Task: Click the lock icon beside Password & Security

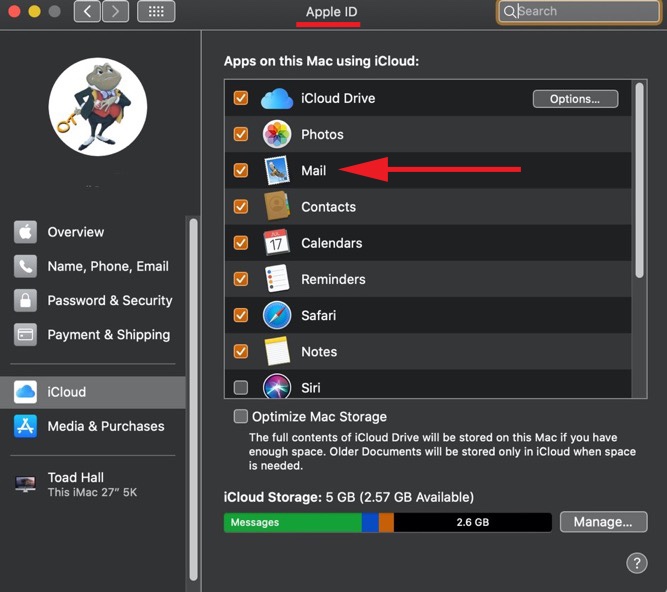Action: tap(25, 300)
